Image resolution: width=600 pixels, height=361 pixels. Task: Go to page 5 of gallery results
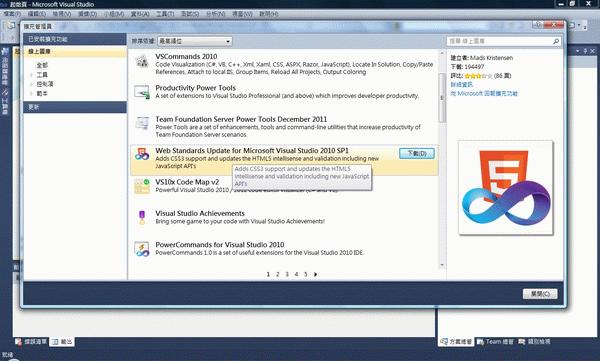[305, 274]
